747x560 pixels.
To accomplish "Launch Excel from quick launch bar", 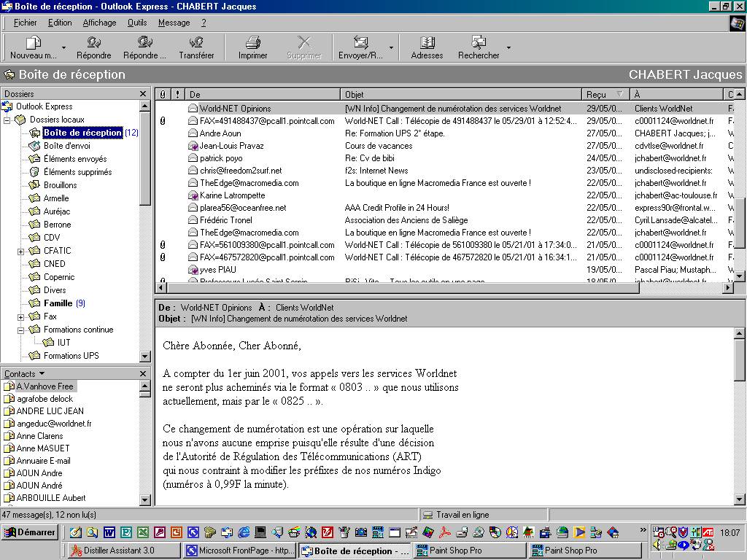I will click(x=143, y=532).
